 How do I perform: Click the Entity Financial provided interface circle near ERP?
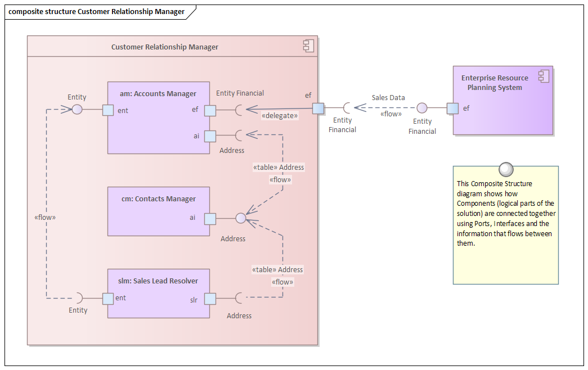point(422,108)
